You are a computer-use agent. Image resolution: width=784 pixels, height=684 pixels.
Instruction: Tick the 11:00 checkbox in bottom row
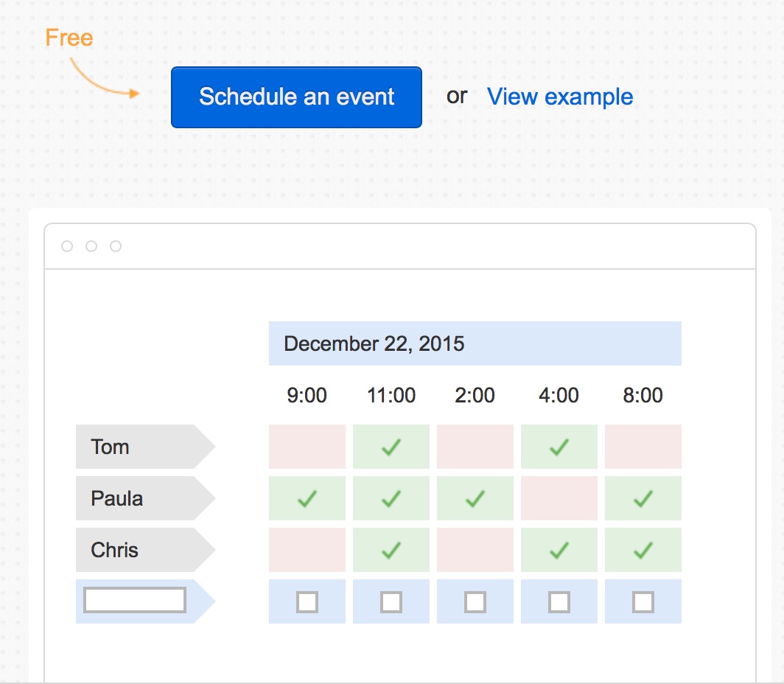tap(391, 602)
